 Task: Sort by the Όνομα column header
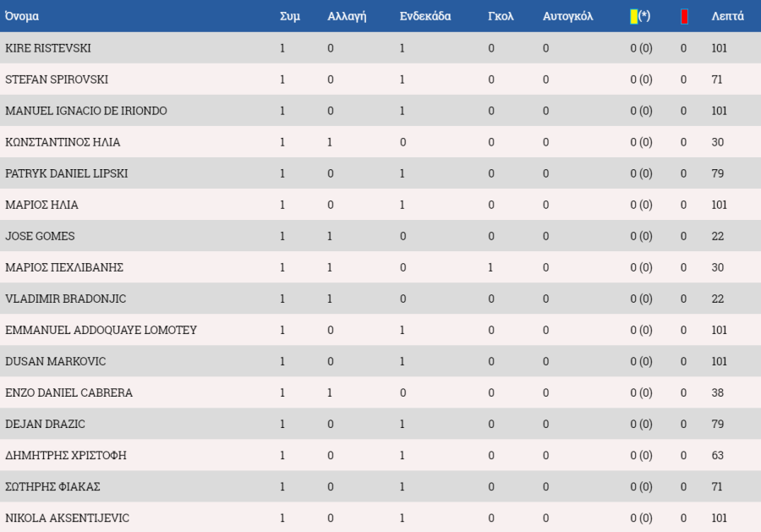[22, 17]
